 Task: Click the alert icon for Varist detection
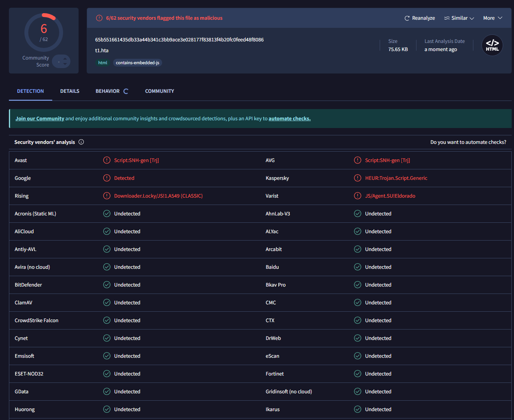point(358,196)
